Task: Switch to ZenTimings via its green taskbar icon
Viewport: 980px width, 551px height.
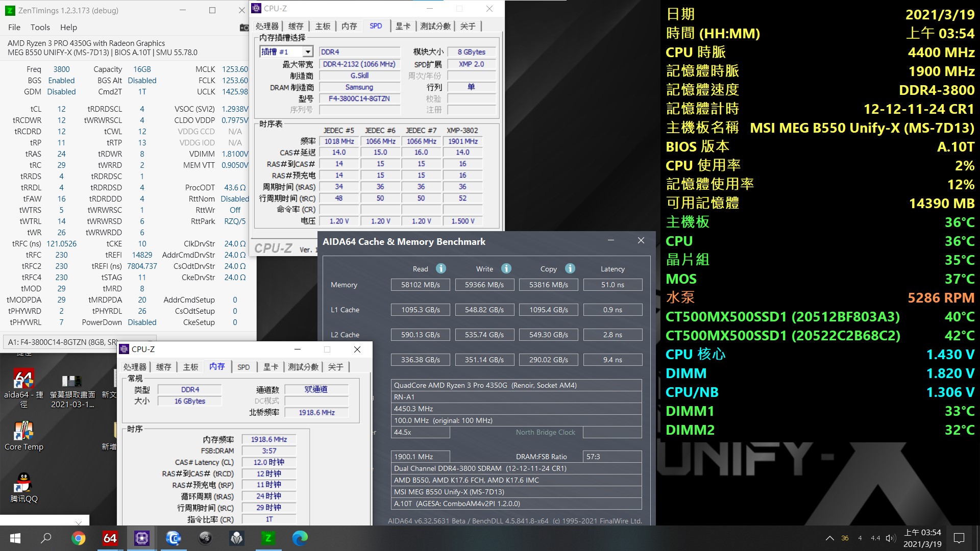Action: 268,538
